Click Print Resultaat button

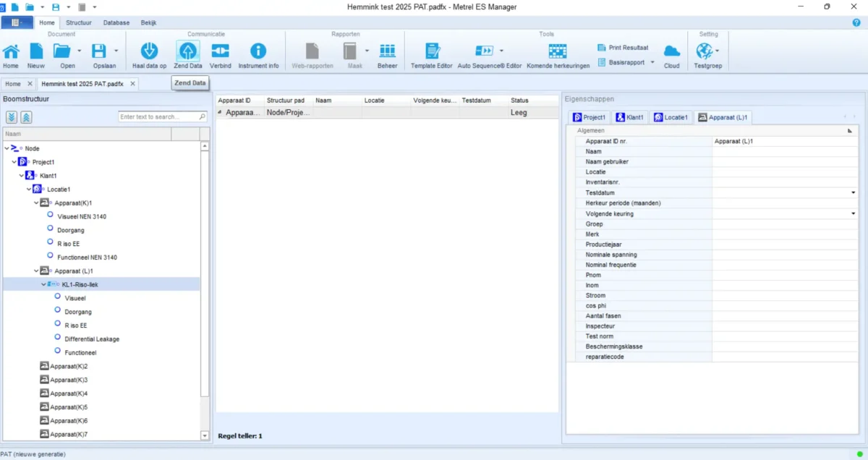point(623,48)
